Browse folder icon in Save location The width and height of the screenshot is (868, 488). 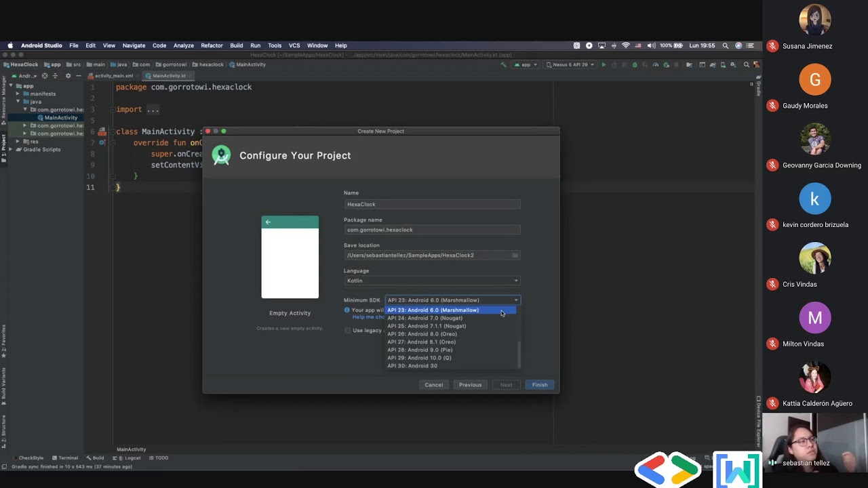[515, 256]
